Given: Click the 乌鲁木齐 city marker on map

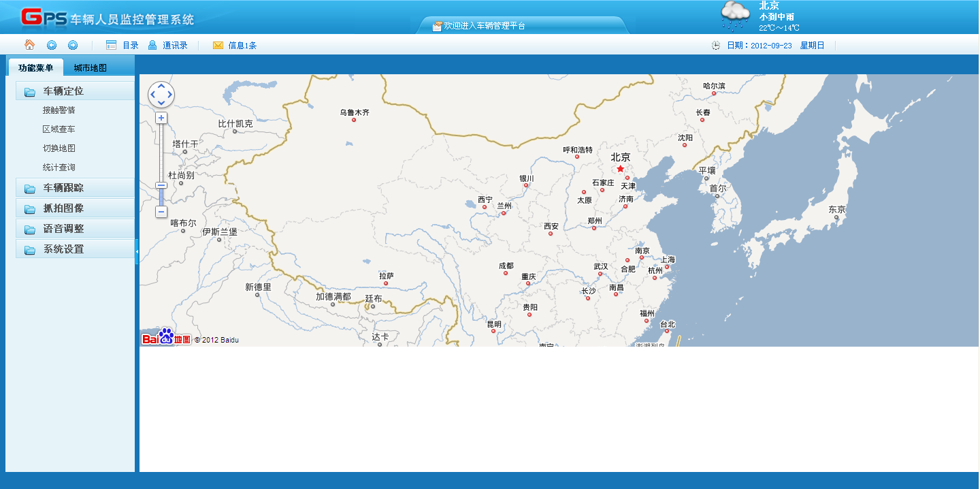Looking at the screenshot, I should coord(354,120).
